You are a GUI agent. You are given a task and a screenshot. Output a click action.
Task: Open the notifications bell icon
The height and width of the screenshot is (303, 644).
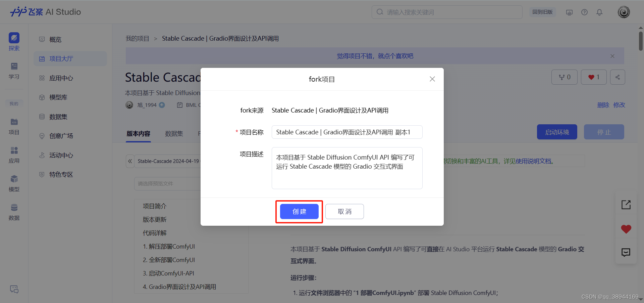pyautogui.click(x=599, y=12)
